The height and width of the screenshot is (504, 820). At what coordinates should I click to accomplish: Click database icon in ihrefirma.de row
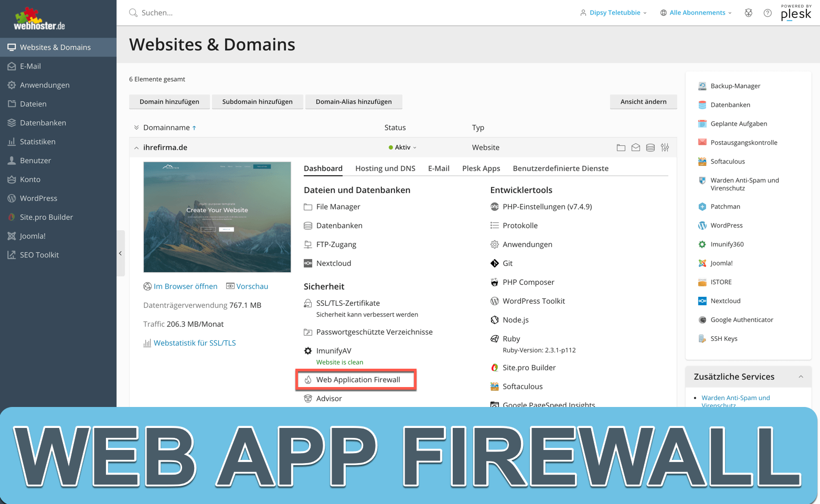(651, 148)
